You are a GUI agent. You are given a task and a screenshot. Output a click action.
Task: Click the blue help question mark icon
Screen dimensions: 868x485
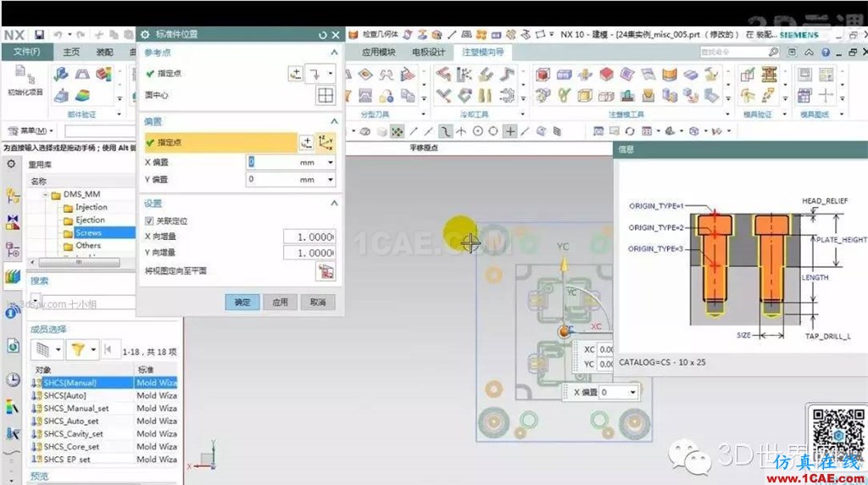coord(826,52)
